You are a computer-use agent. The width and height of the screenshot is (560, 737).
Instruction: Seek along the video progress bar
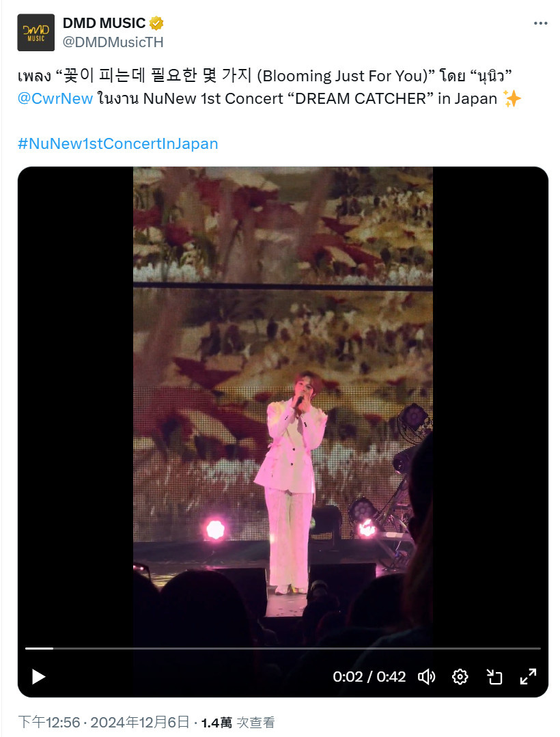coord(283,649)
